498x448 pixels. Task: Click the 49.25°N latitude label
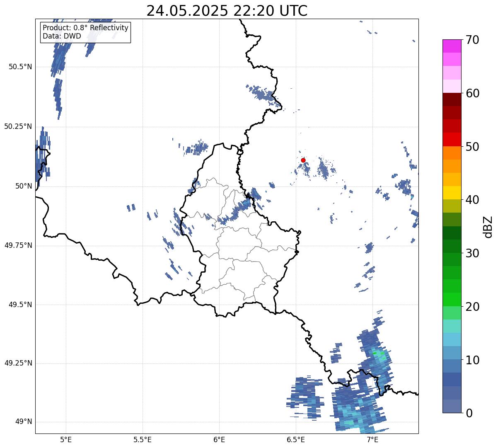tap(18, 363)
